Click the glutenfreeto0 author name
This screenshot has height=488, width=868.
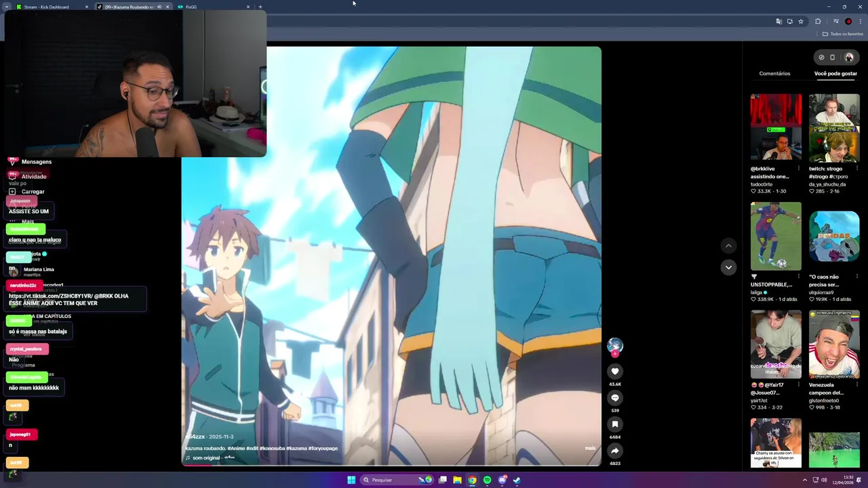coord(823,401)
